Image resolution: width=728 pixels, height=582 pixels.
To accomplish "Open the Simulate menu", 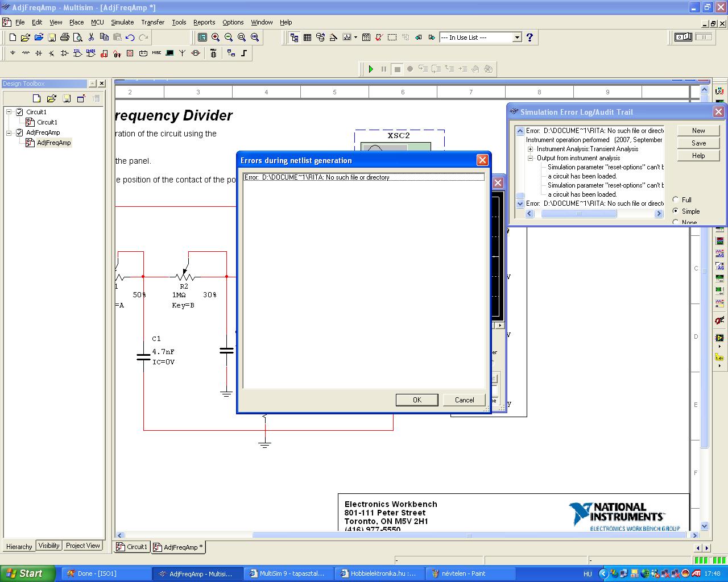I will pos(122,22).
